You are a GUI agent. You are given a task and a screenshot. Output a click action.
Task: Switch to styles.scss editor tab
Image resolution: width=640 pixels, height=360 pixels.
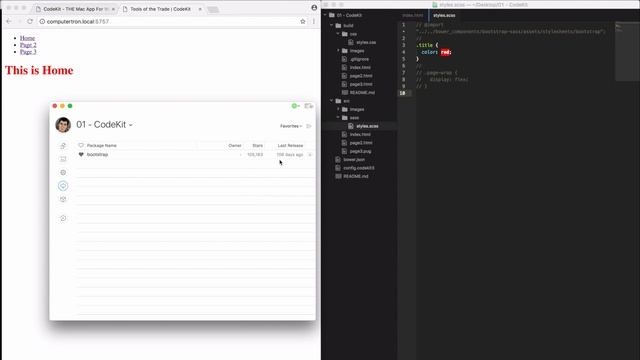pyautogui.click(x=444, y=16)
